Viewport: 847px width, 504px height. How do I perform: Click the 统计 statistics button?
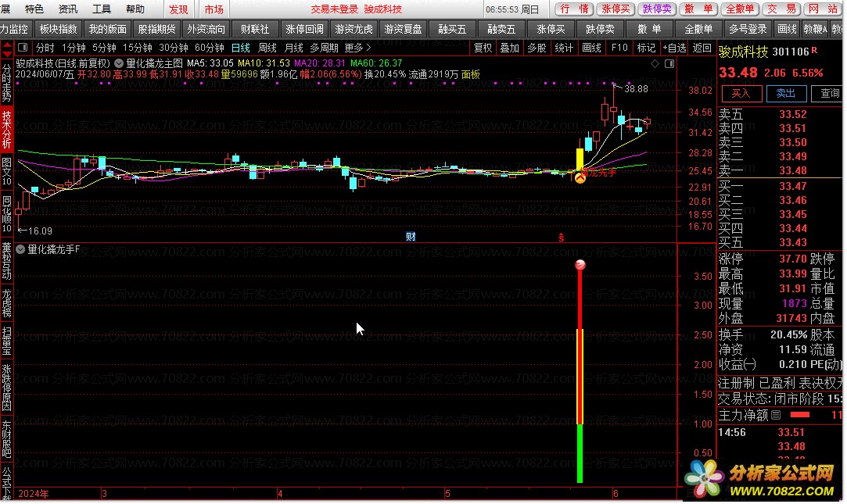tap(564, 48)
